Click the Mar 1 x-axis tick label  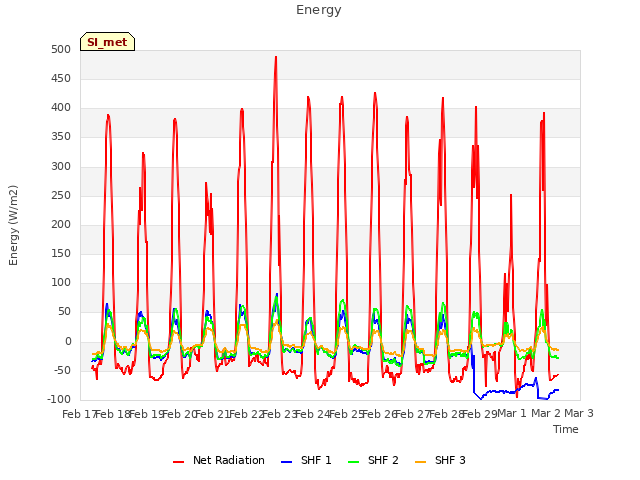click(512, 413)
